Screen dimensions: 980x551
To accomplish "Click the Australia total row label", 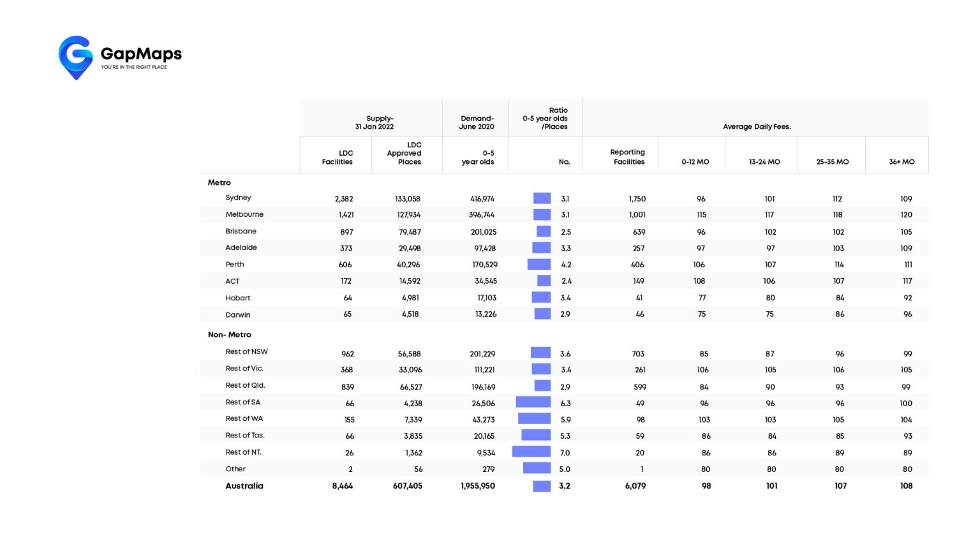I will click(244, 486).
